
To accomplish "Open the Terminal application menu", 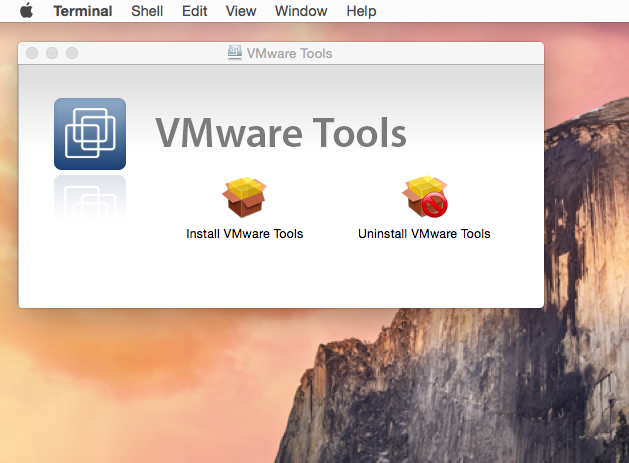I will point(82,11).
